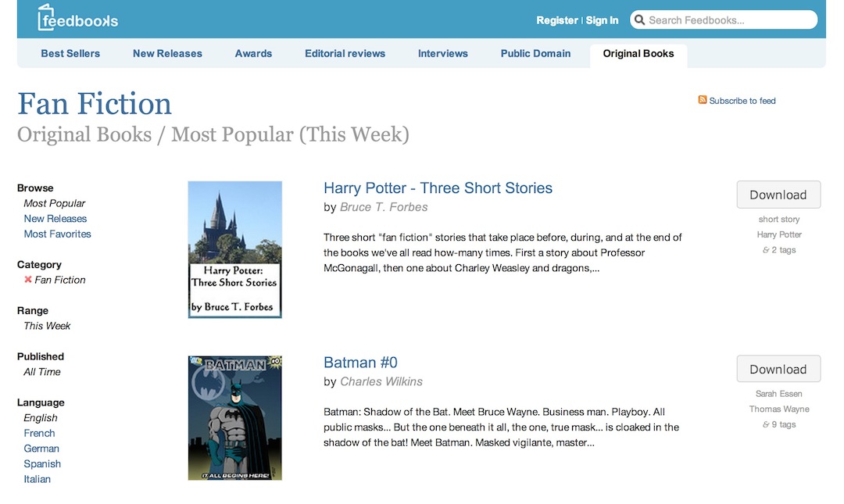Image resolution: width=844 pixels, height=504 pixels.
Task: Click the RSS feed icon
Action: (x=702, y=99)
